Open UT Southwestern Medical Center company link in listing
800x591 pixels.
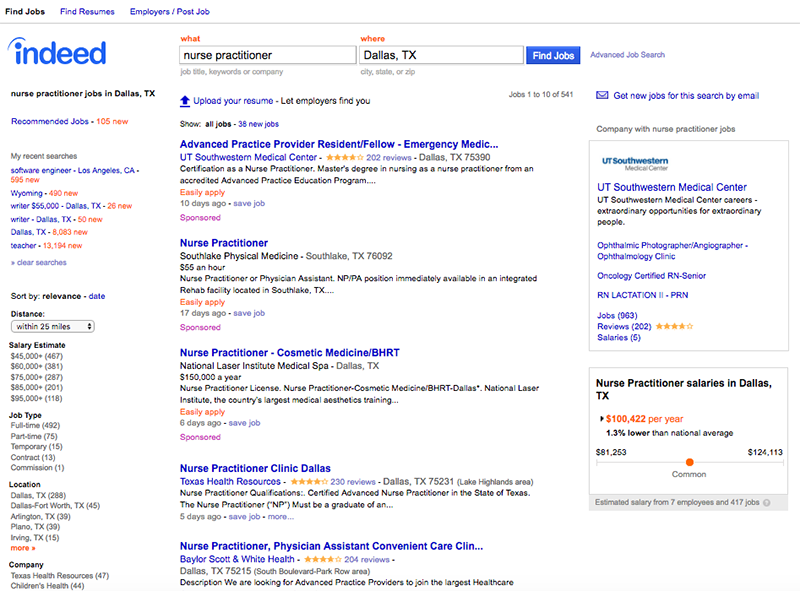(248, 157)
